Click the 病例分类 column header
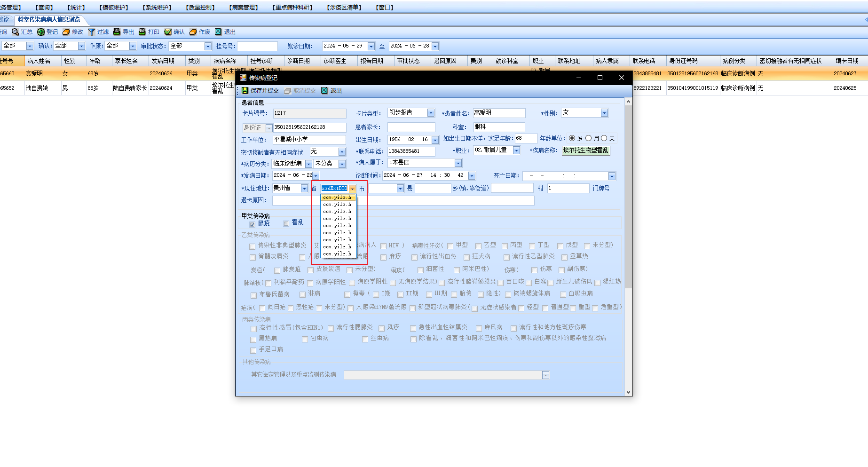The height and width of the screenshot is (467, 868). point(738,61)
